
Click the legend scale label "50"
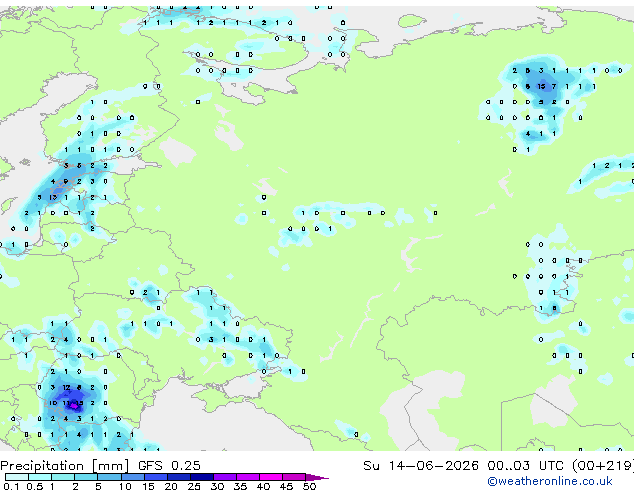pos(309,486)
